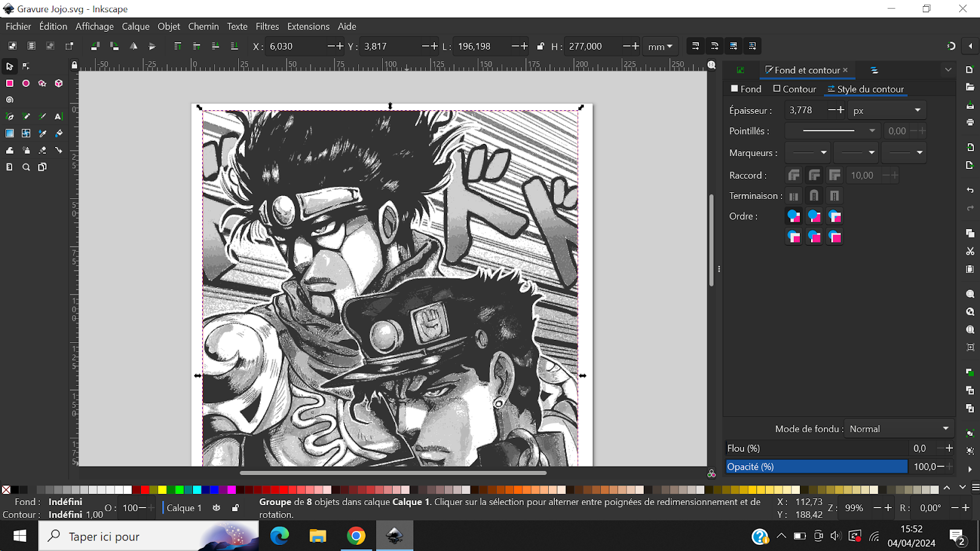Toggle the width/height lock ratio
980x551 pixels.
[540, 46]
